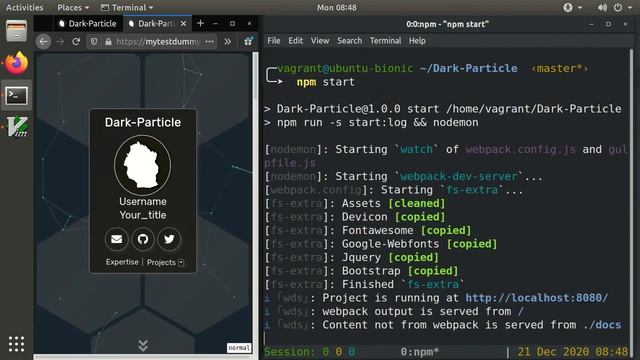Open the volume icon in system tray
Image resolution: width=640 pixels, height=360 pixels.
coord(602,7)
